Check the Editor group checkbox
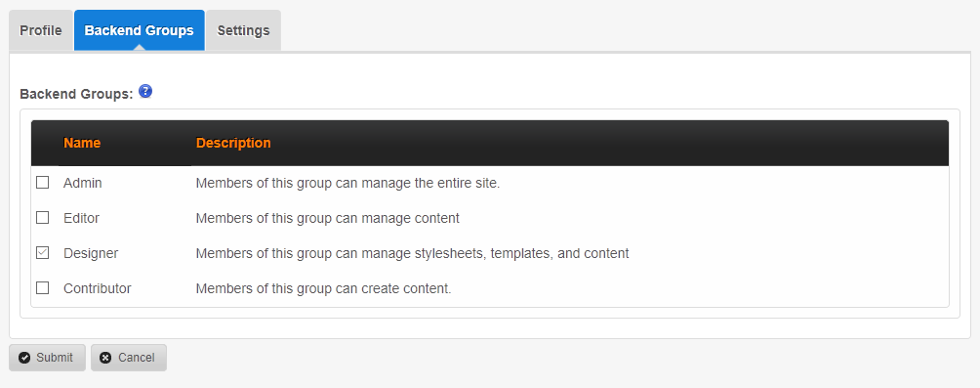The height and width of the screenshot is (388, 980). [43, 218]
